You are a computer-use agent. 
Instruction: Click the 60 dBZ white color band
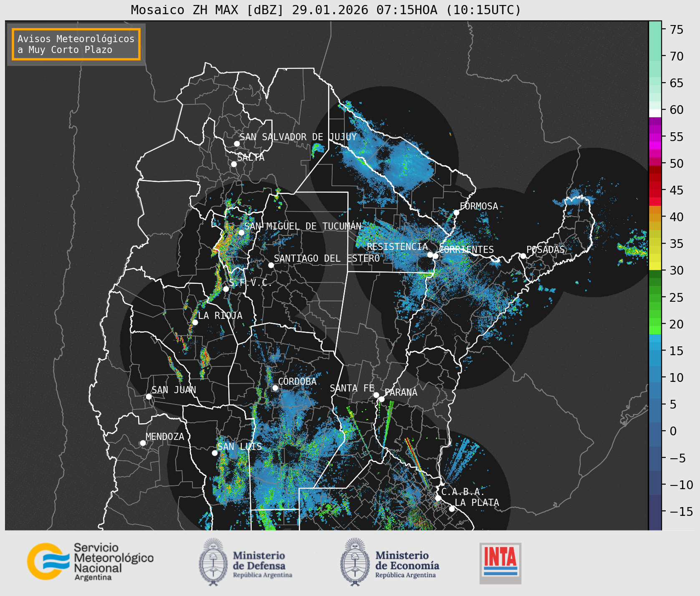click(655, 113)
